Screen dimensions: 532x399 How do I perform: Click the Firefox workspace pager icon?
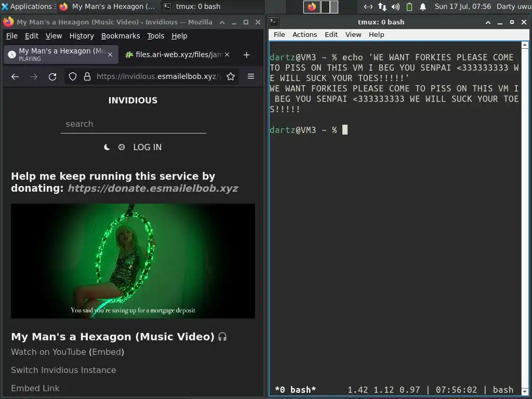click(312, 6)
